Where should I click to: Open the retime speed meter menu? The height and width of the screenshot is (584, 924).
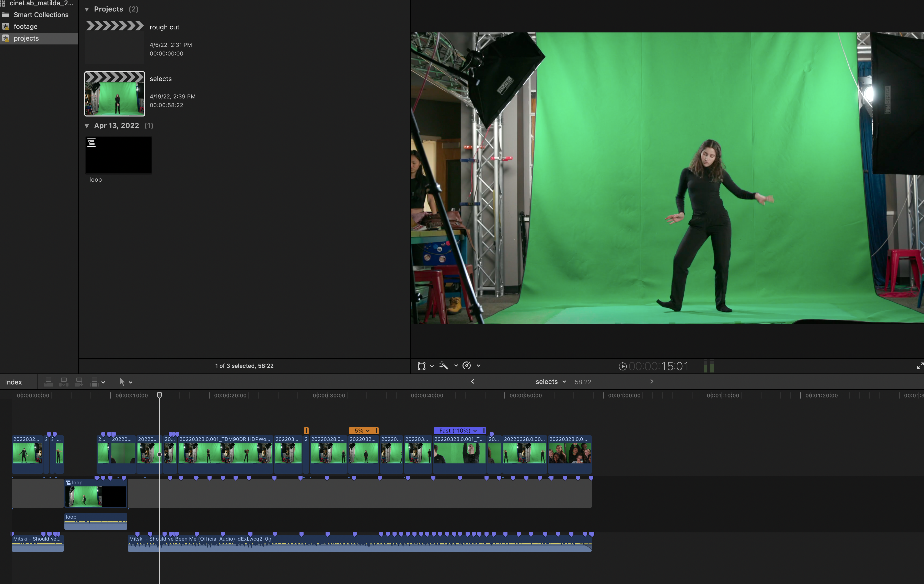pyautogui.click(x=467, y=366)
